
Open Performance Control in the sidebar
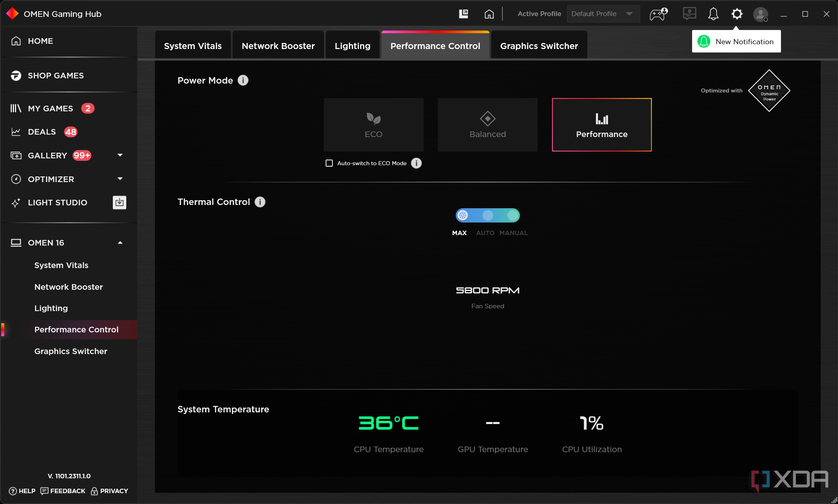76,330
